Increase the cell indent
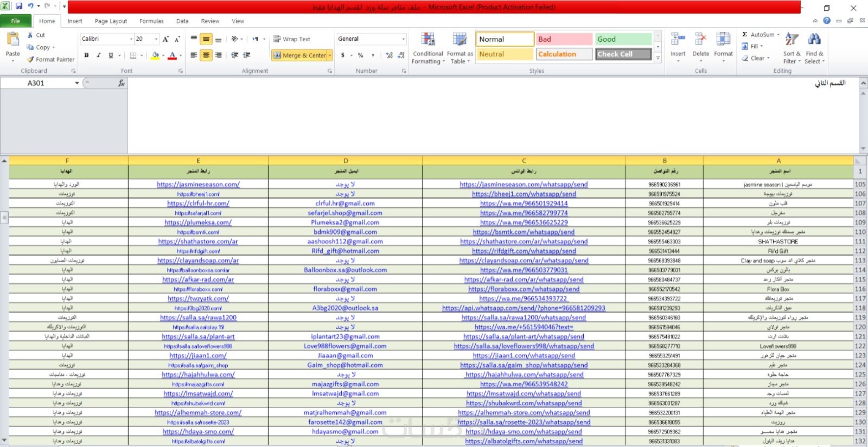The image size is (868, 447). [247, 55]
